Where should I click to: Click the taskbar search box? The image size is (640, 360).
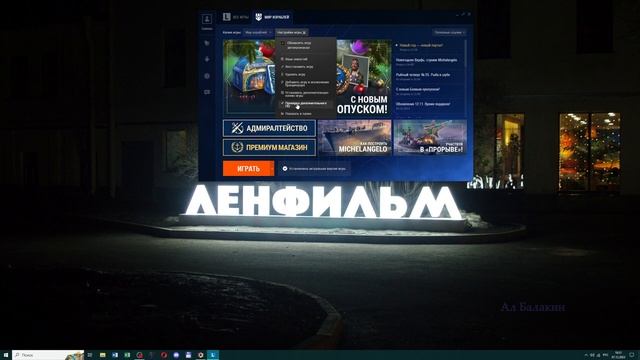point(48,355)
